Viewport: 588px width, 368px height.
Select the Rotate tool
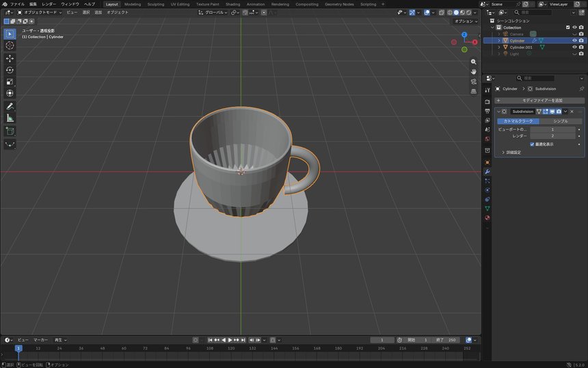pos(10,70)
